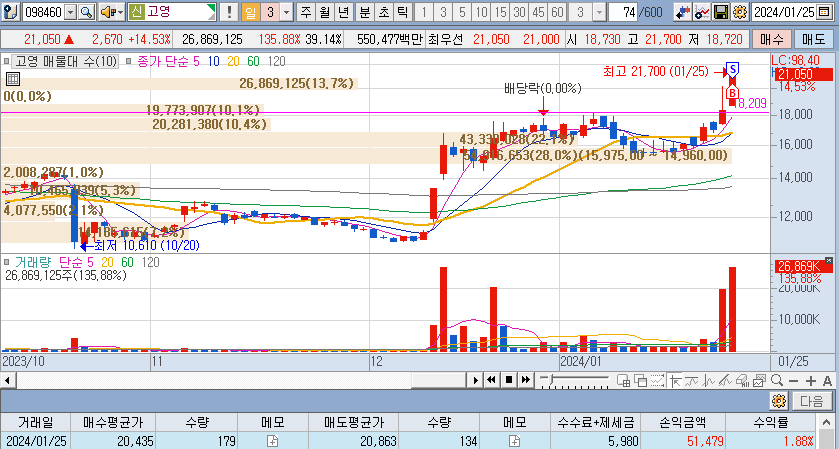
Task: Click interval button 15
Action: 501,12
